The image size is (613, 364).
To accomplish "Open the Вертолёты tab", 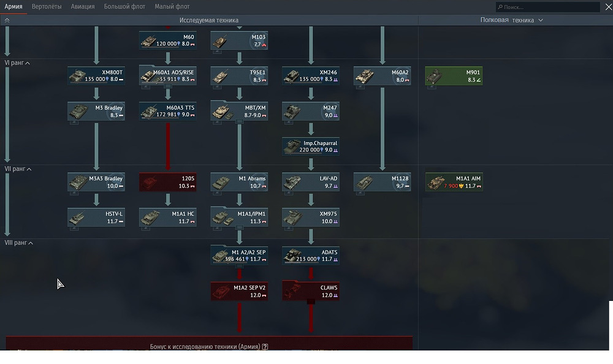I will tap(47, 7).
